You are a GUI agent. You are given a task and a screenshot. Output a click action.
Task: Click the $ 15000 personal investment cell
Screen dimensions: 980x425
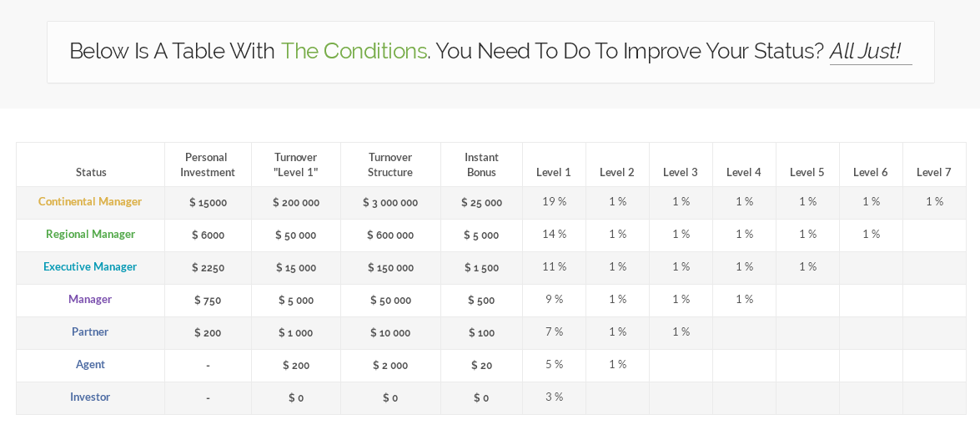(x=208, y=202)
